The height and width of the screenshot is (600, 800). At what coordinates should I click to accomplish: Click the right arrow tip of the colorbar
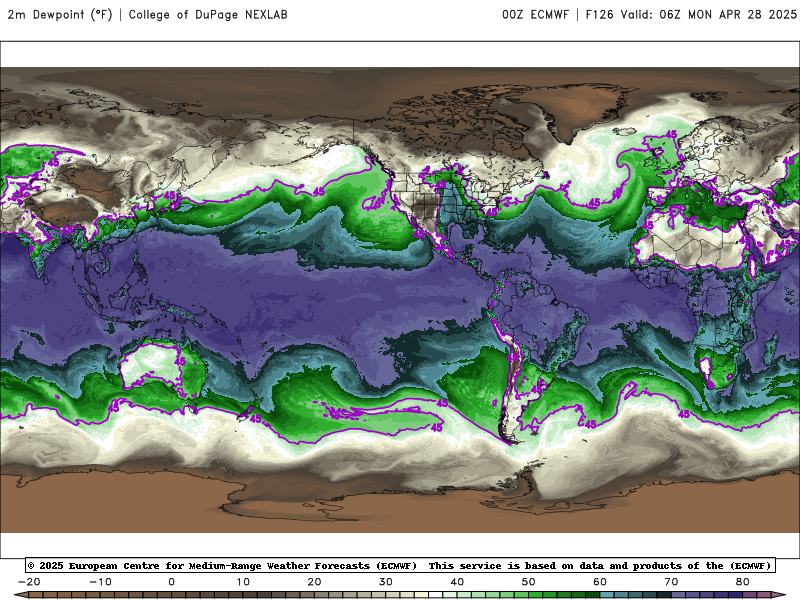(780, 595)
